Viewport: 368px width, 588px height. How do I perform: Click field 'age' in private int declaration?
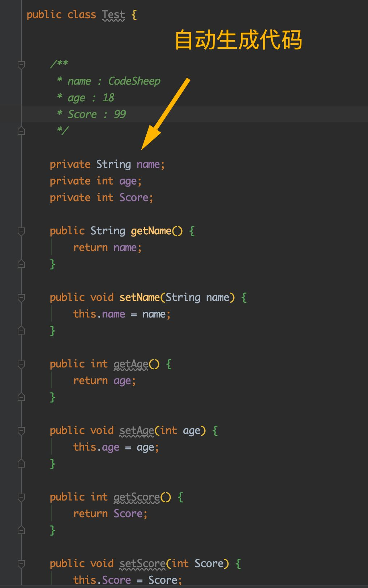click(x=128, y=181)
